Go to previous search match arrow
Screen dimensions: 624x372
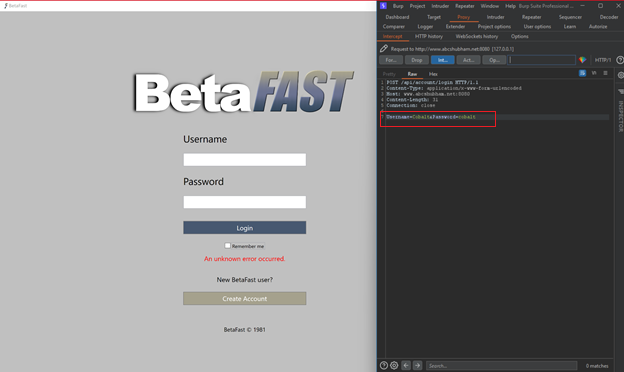click(x=406, y=365)
